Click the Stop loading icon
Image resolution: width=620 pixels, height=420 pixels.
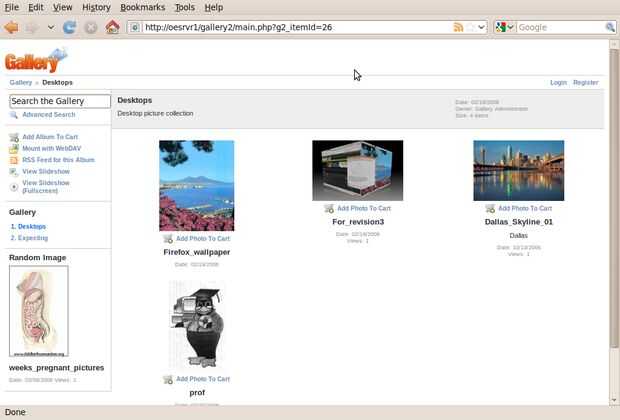(x=91, y=27)
